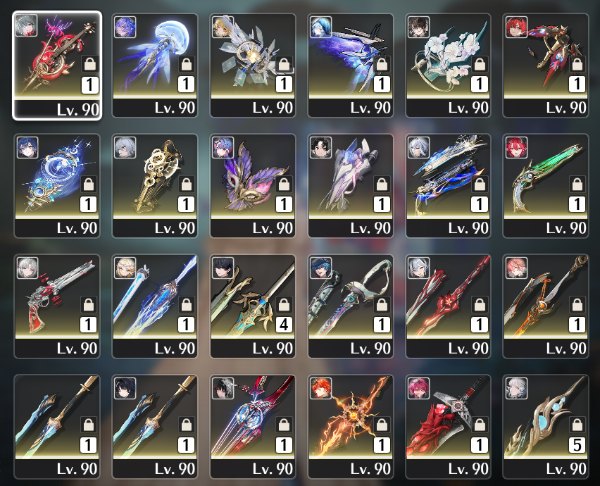Pick the red and silver revolver weapon
The image size is (600, 486).
(x=57, y=306)
